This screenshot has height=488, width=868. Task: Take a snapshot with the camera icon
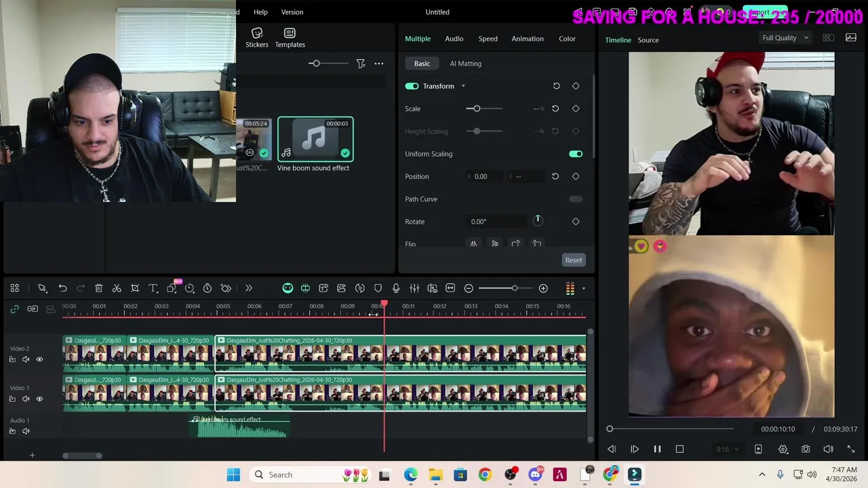coord(806,449)
